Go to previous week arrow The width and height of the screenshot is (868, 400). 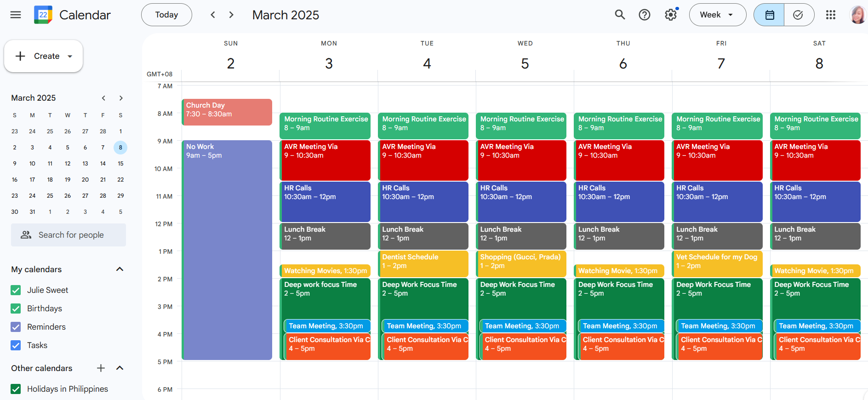tap(213, 15)
